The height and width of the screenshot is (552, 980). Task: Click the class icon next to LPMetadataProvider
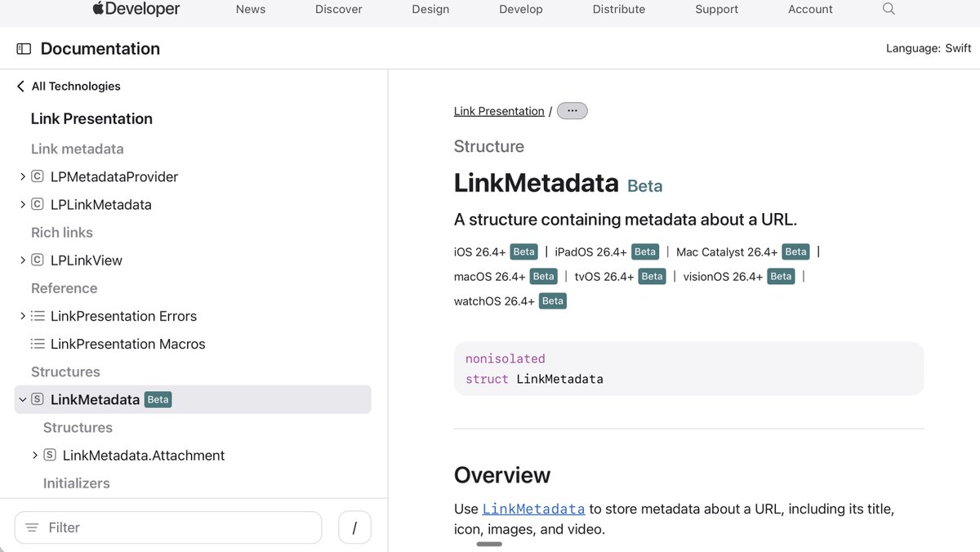(37, 176)
